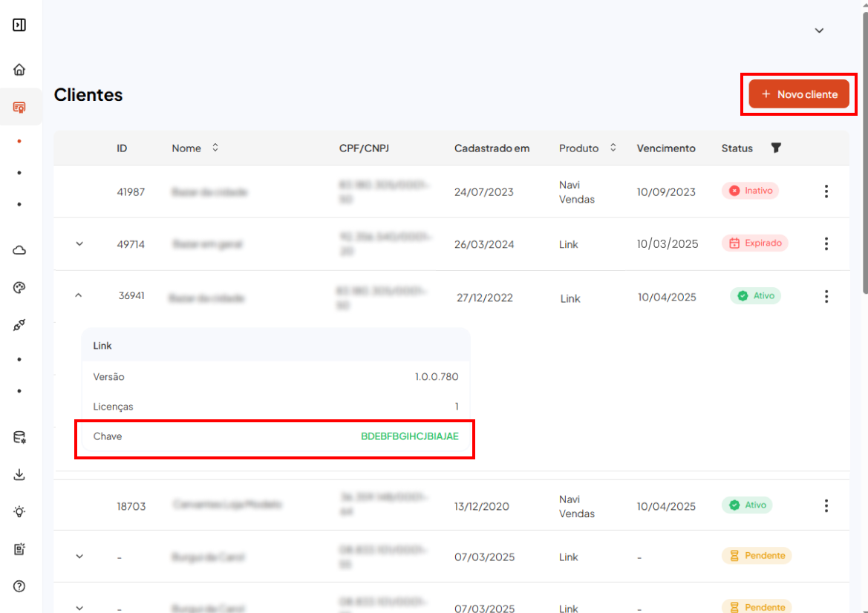Click version value 1.0.0.780
This screenshot has width=868, height=613.
click(x=437, y=377)
